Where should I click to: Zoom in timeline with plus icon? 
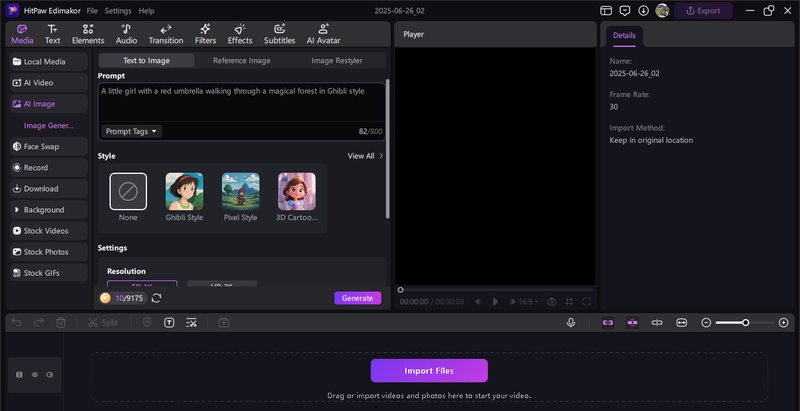tap(784, 323)
